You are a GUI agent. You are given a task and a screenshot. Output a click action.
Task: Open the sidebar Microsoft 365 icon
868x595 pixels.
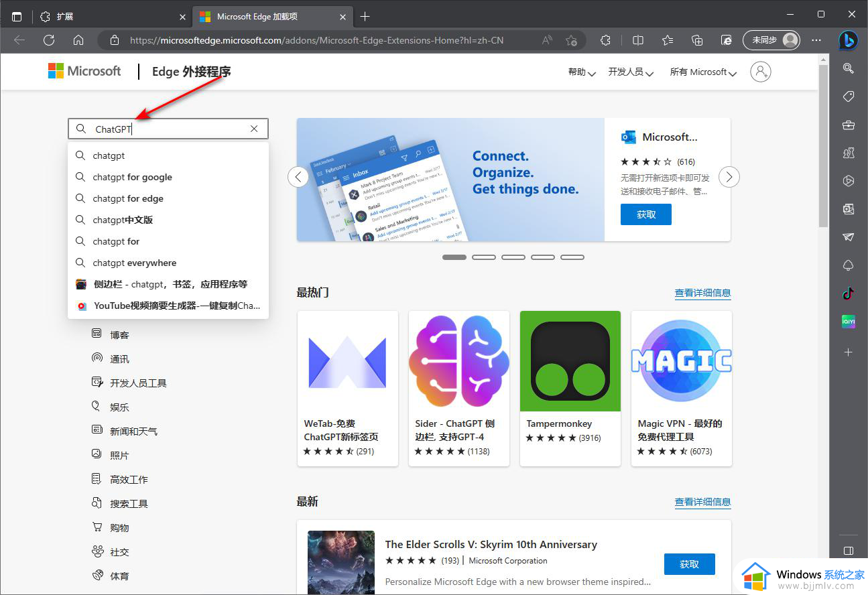pos(849,181)
